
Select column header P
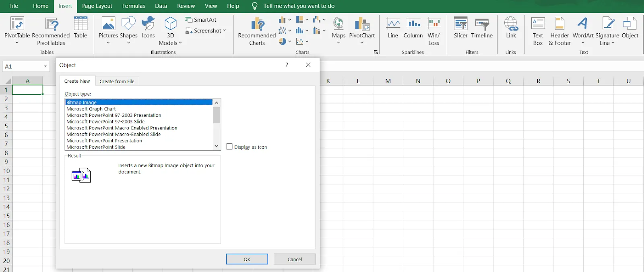[x=478, y=81]
